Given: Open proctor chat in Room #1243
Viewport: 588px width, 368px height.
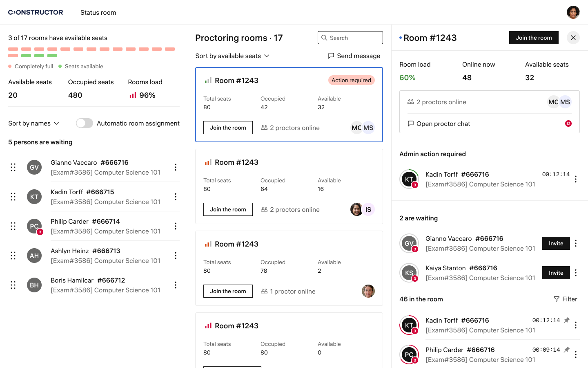Looking at the screenshot, I should pyautogui.click(x=443, y=123).
